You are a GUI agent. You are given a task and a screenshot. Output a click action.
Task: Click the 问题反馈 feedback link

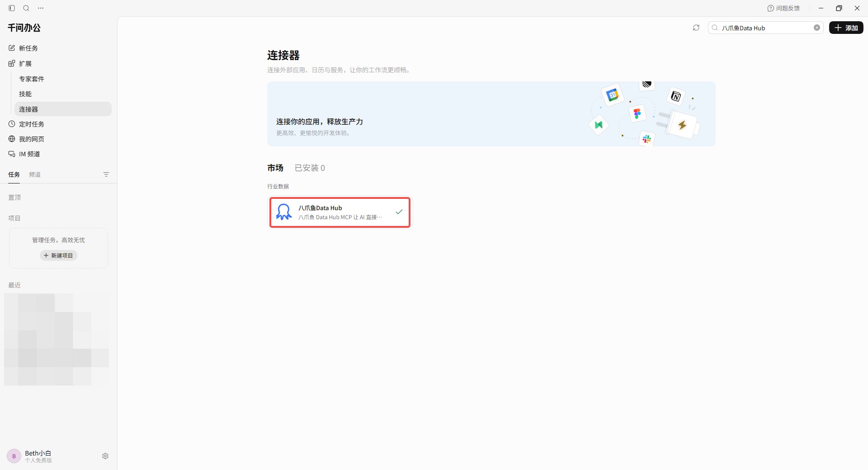783,8
